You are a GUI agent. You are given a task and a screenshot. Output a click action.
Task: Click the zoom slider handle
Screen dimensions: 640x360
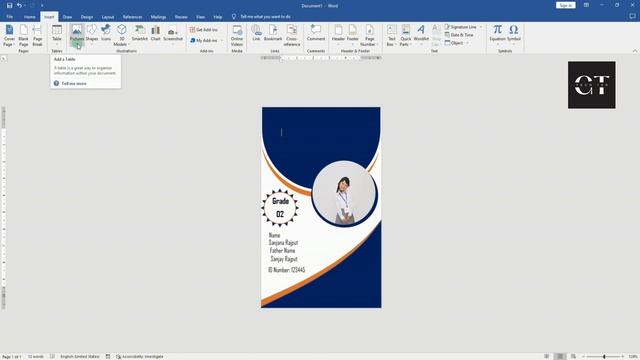(x=604, y=356)
